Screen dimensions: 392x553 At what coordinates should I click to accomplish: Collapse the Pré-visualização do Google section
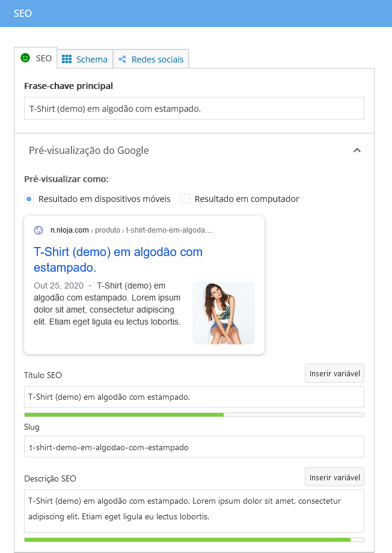click(357, 150)
